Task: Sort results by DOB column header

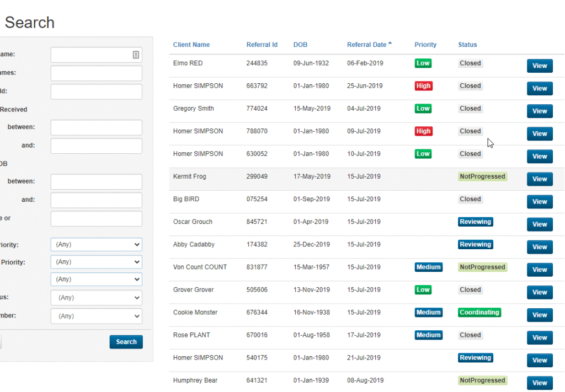Action: (300, 45)
